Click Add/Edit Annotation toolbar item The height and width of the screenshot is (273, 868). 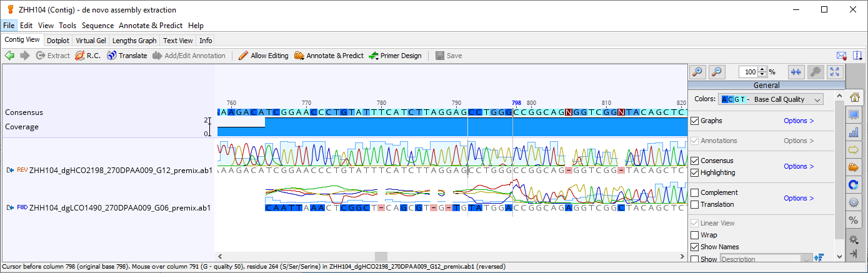[x=189, y=56]
